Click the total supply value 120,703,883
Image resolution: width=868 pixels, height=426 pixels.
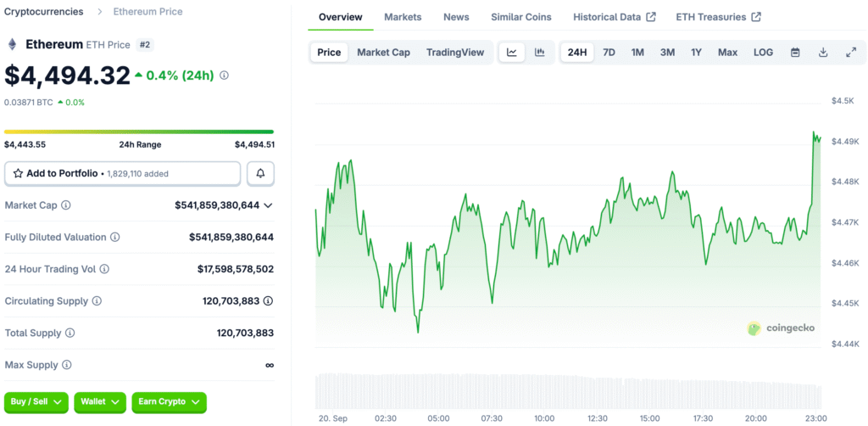tap(245, 333)
